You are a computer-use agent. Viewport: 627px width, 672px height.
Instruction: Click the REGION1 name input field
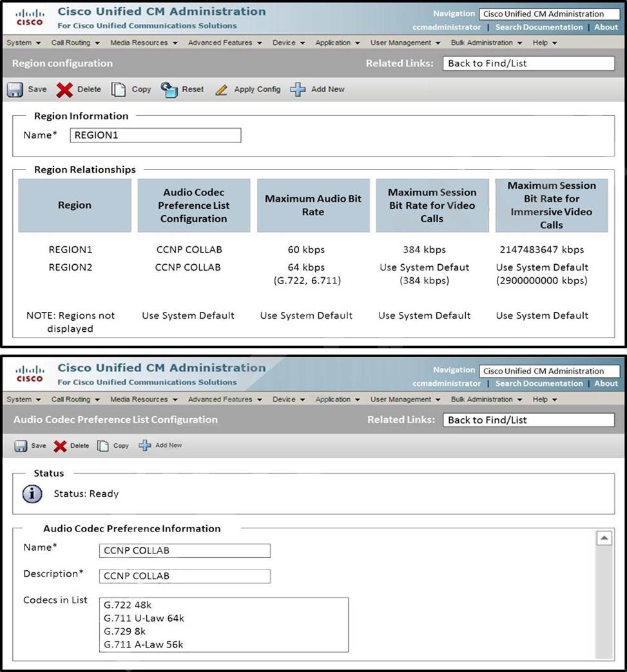click(x=155, y=135)
